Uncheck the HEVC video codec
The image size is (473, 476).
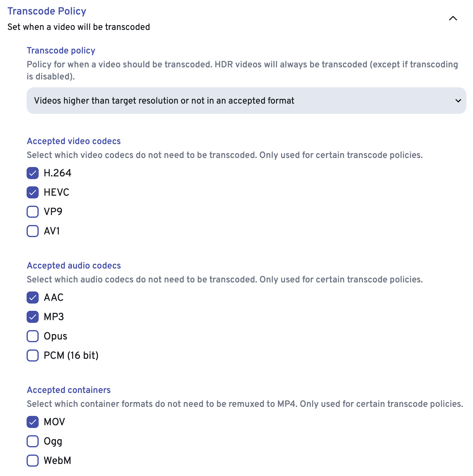pos(33,192)
